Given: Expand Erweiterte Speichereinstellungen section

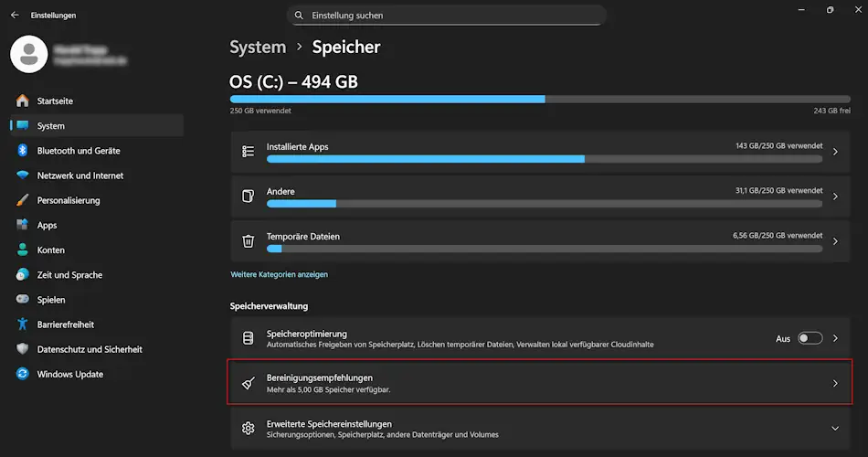Looking at the screenshot, I should 834,428.
